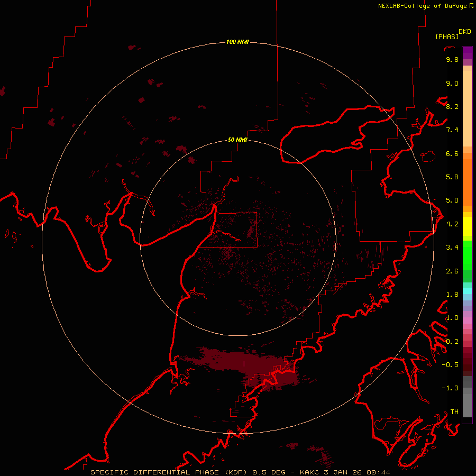Click the 1.8 value on color scale

click(x=452, y=295)
